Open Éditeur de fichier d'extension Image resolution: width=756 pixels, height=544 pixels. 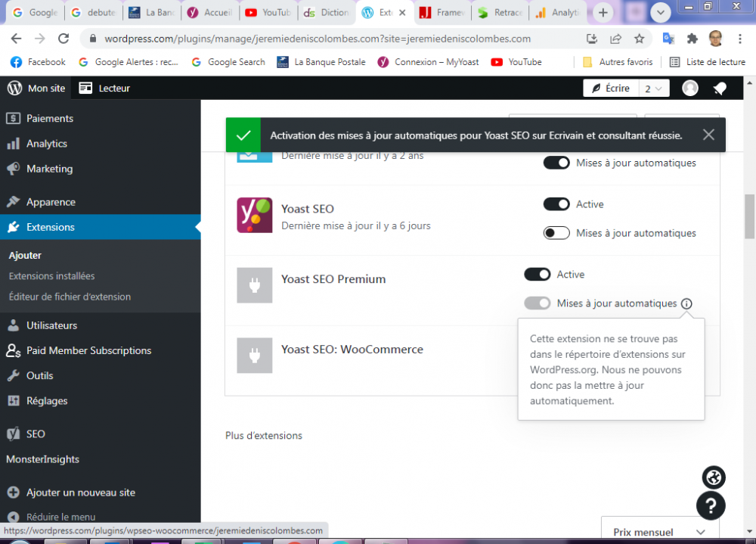click(70, 297)
